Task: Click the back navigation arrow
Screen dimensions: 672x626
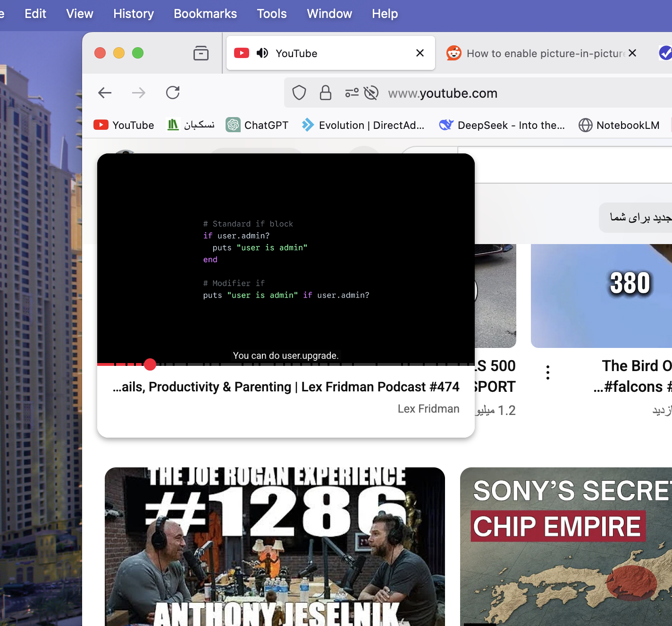Action: pos(105,93)
